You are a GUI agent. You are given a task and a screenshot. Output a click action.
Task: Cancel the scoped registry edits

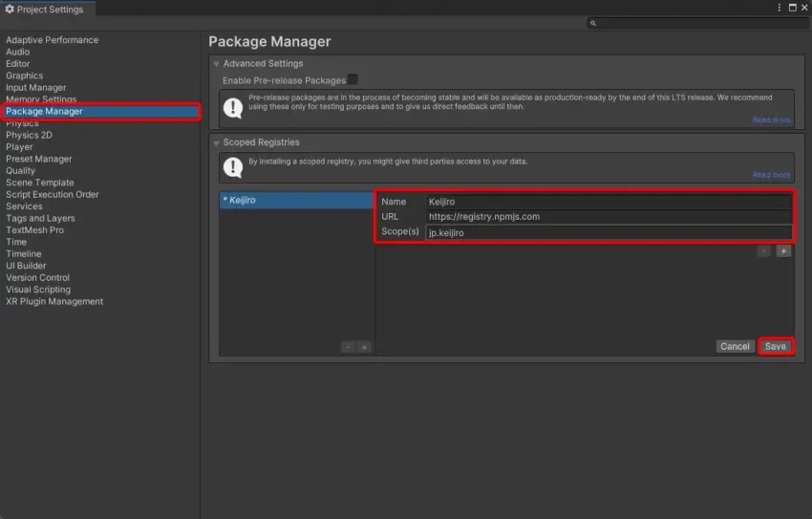click(735, 346)
